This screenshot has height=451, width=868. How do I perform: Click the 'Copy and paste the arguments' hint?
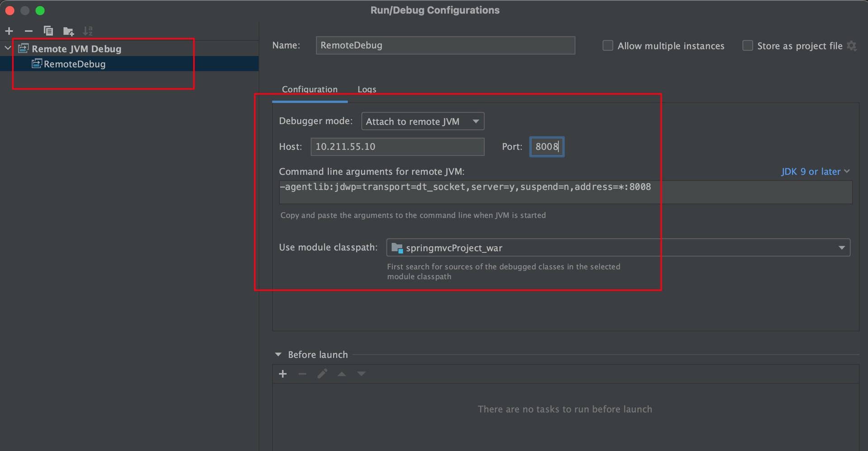413,215
